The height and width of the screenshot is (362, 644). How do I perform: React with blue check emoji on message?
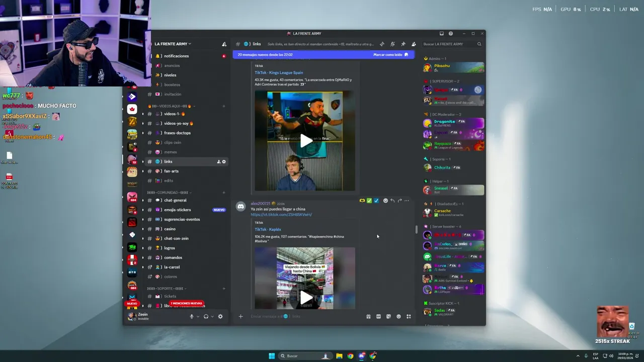click(376, 201)
